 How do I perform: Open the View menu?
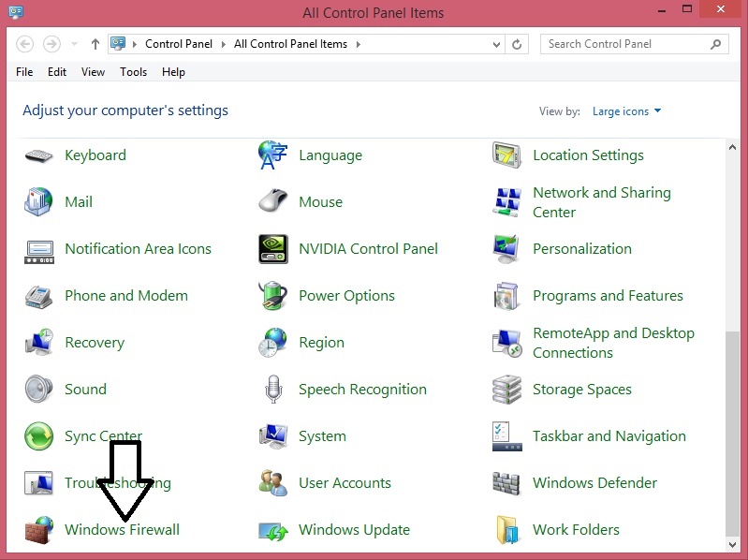[93, 72]
